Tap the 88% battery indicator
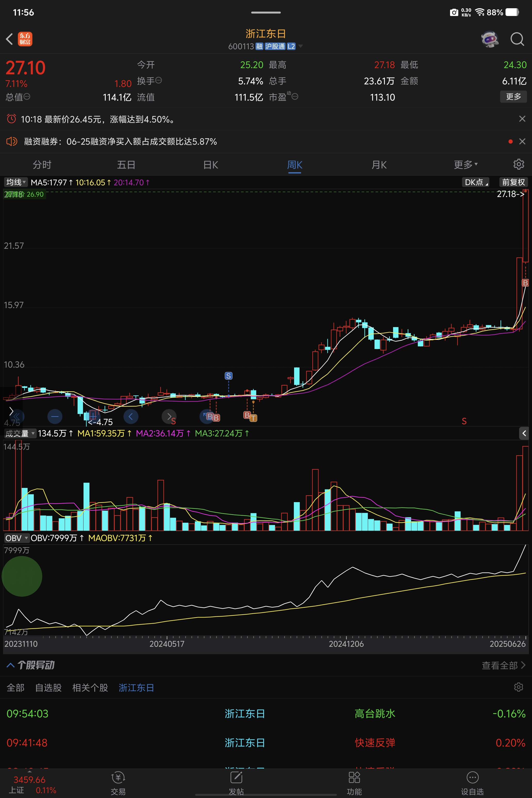Image resolution: width=532 pixels, height=798 pixels. coord(503,13)
